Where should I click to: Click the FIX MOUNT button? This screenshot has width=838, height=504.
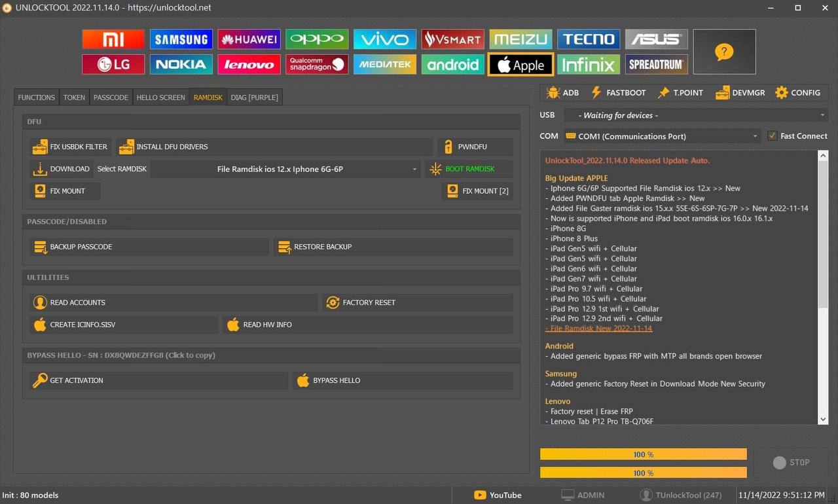65,191
